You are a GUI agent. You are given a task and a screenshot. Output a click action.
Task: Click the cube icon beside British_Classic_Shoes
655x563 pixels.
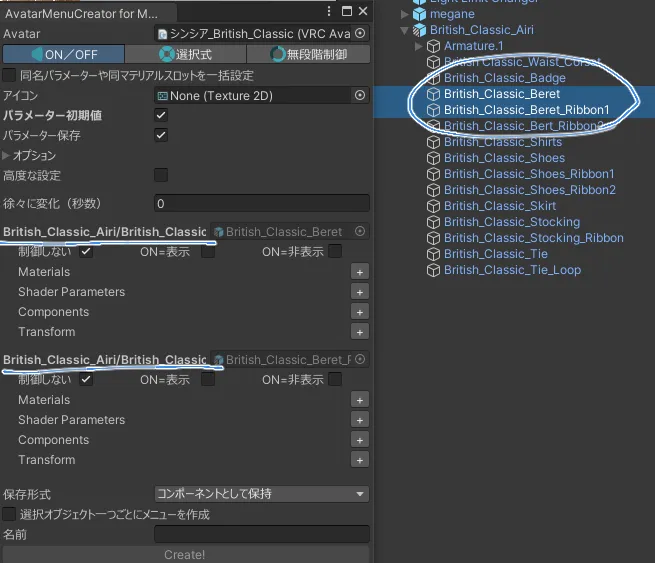(434, 158)
